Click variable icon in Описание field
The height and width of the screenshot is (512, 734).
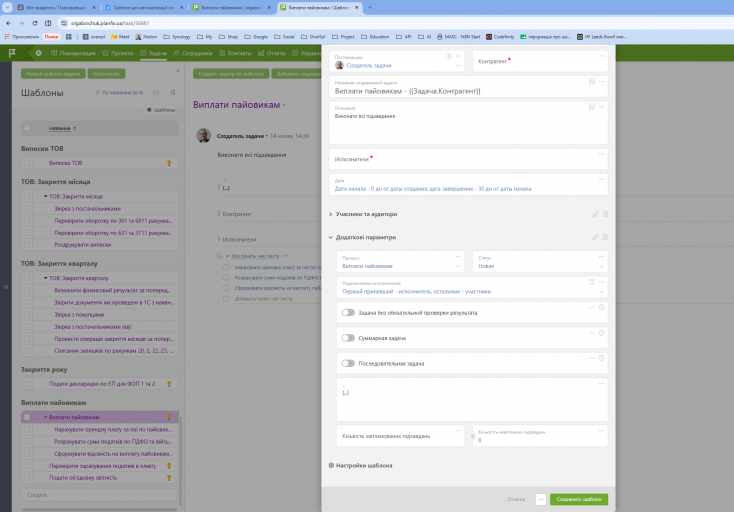592,107
